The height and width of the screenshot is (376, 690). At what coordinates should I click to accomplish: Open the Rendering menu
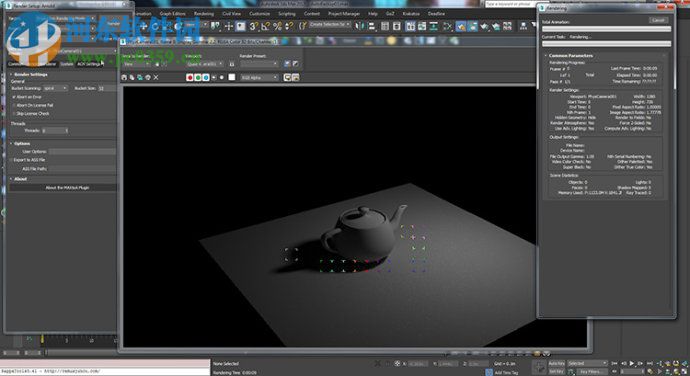click(x=204, y=14)
